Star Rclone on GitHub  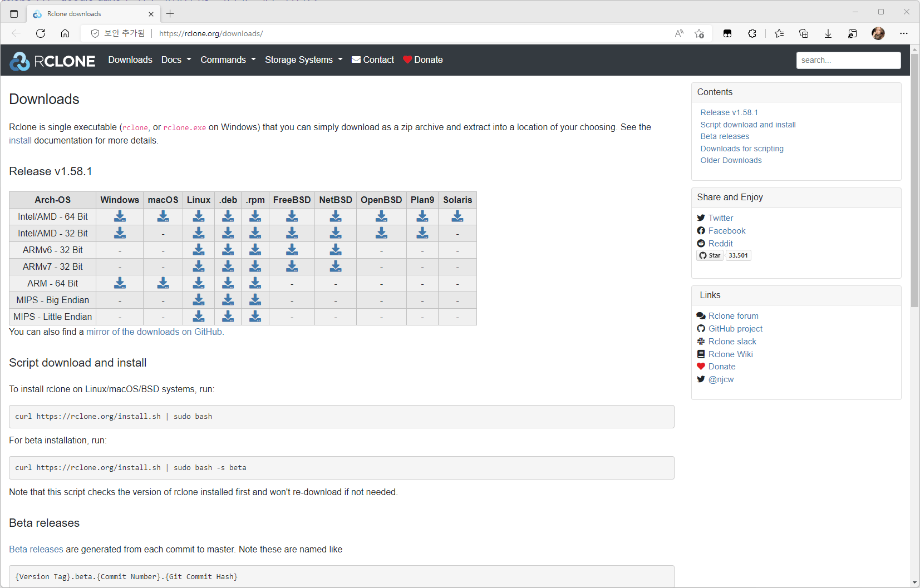pos(710,255)
